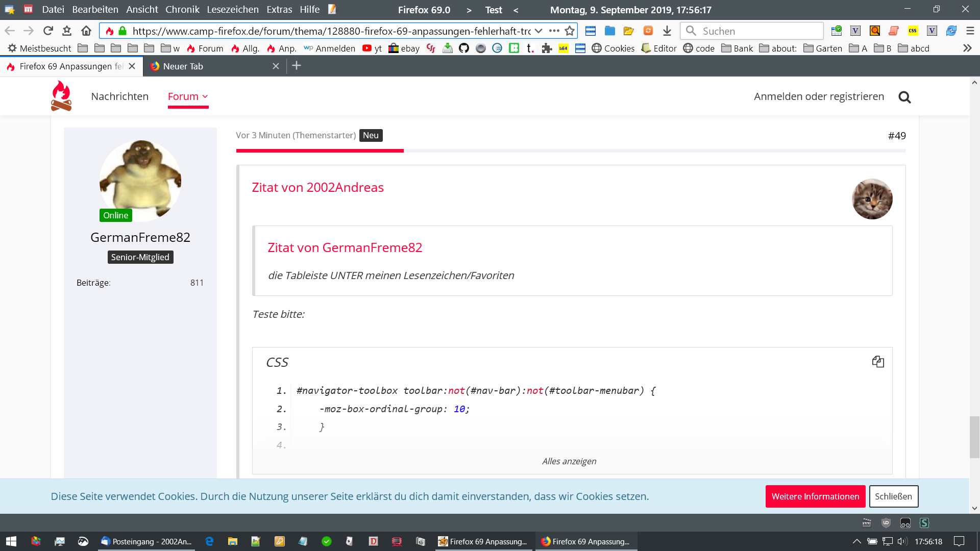Click the GitHub bookmark icon

point(464,48)
